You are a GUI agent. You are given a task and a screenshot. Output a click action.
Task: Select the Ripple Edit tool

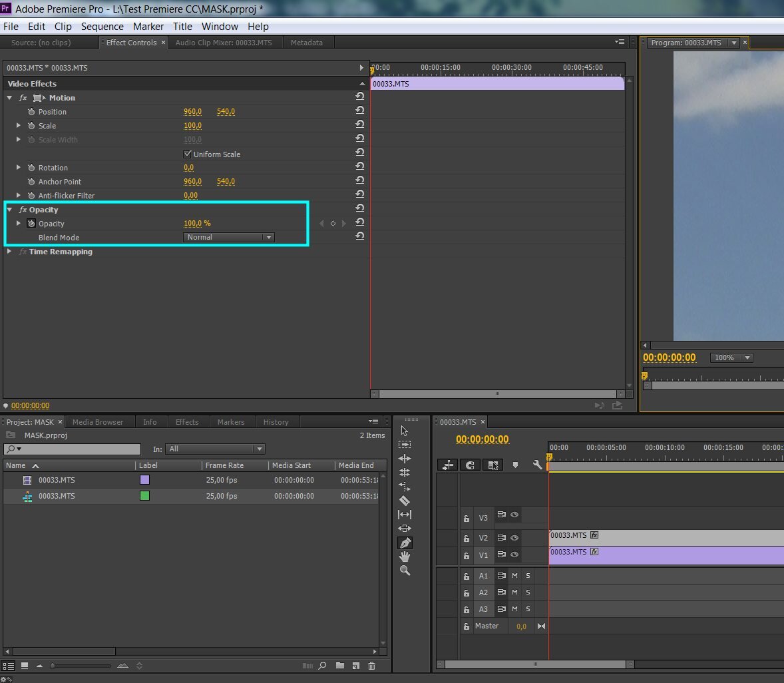(405, 458)
